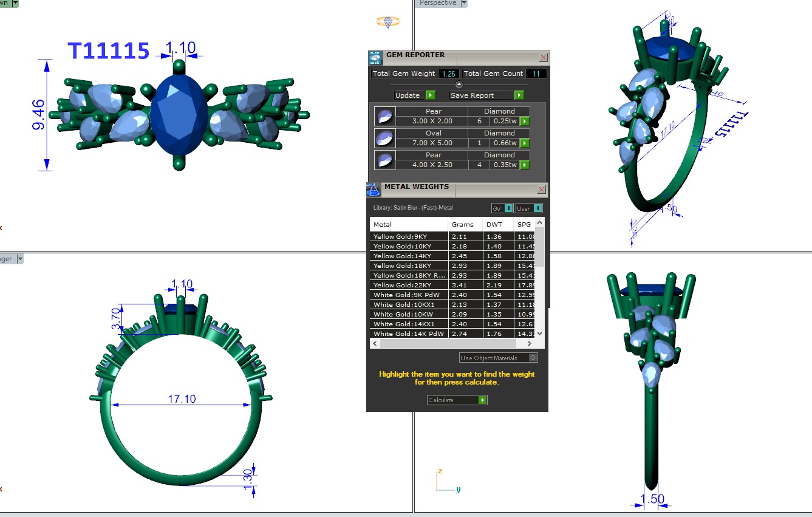Click the Pear 3.00 X 2.00 gem thumbnail
This screenshot has height=517, width=812.
(x=384, y=116)
